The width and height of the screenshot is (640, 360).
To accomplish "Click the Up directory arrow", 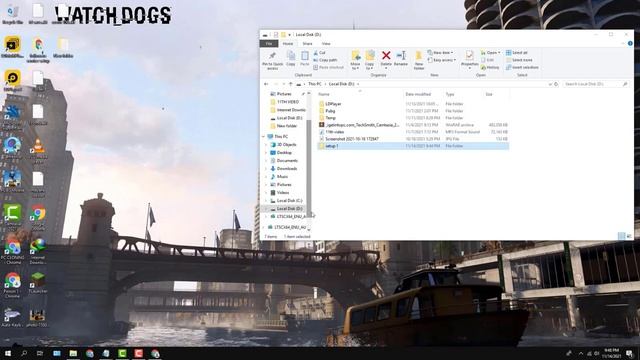I will [291, 84].
